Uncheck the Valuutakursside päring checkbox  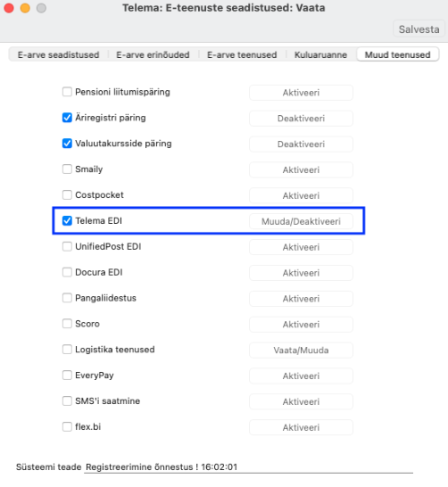(x=67, y=144)
